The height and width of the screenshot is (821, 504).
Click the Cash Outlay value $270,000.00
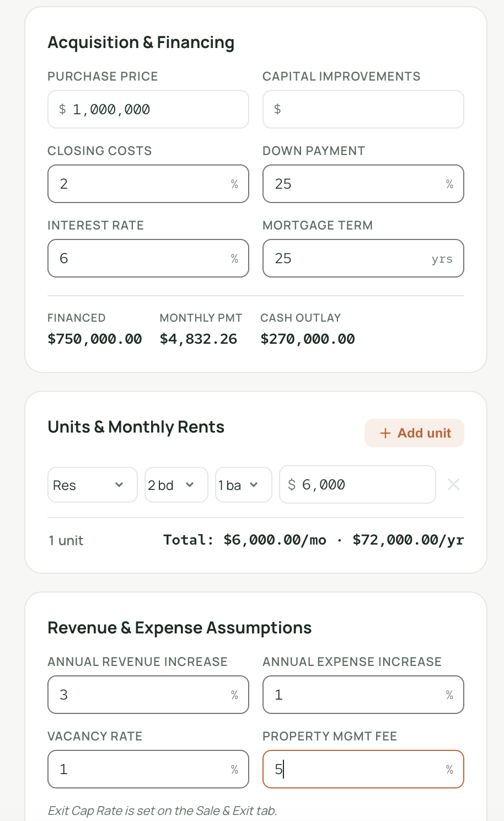click(308, 339)
